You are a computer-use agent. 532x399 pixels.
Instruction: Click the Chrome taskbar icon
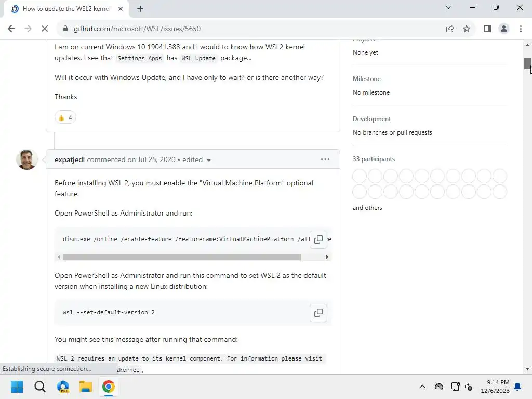[x=108, y=387]
